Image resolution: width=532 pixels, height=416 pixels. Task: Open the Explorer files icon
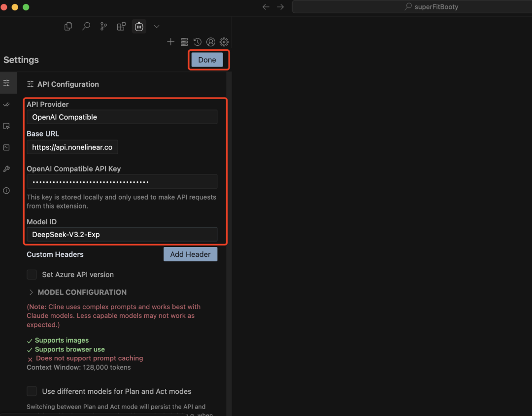pyautogui.click(x=68, y=26)
